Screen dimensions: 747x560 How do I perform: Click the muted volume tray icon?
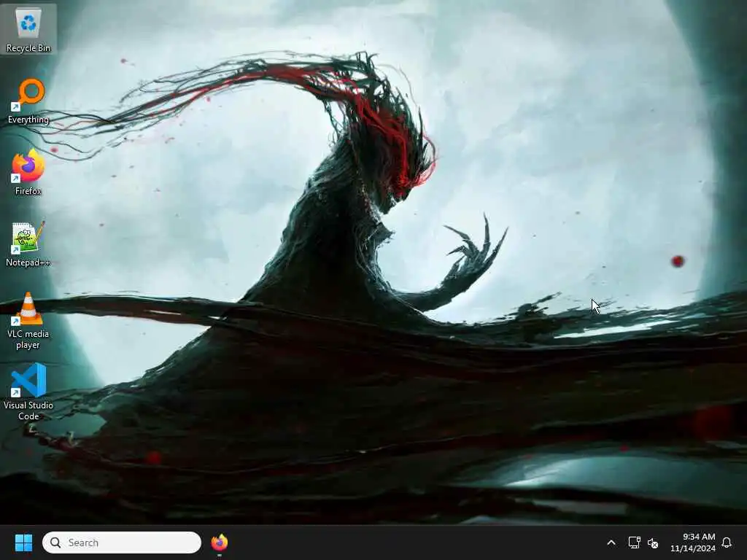coord(653,542)
